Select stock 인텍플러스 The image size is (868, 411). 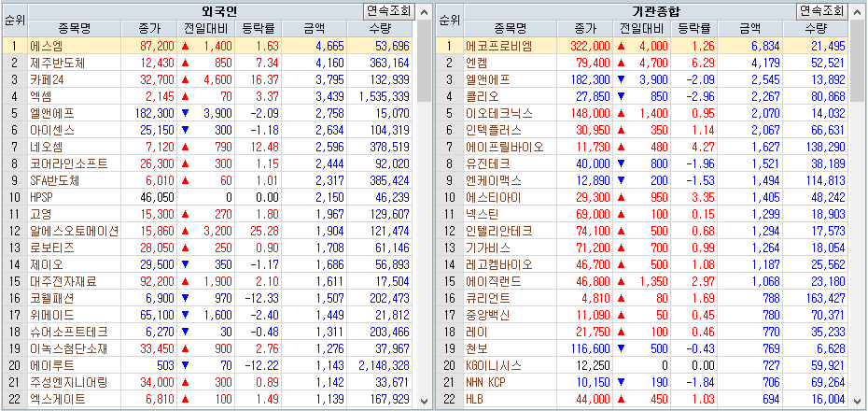(493, 130)
